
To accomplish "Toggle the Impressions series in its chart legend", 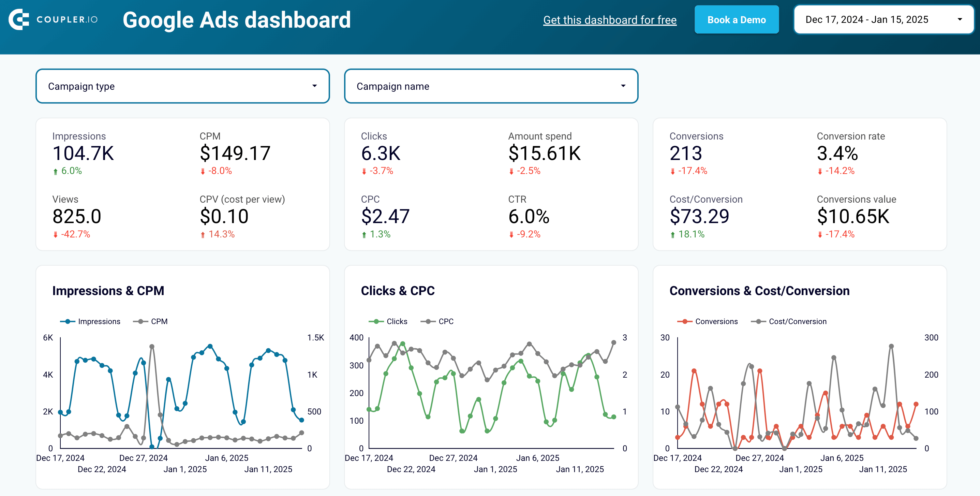I will click(91, 321).
